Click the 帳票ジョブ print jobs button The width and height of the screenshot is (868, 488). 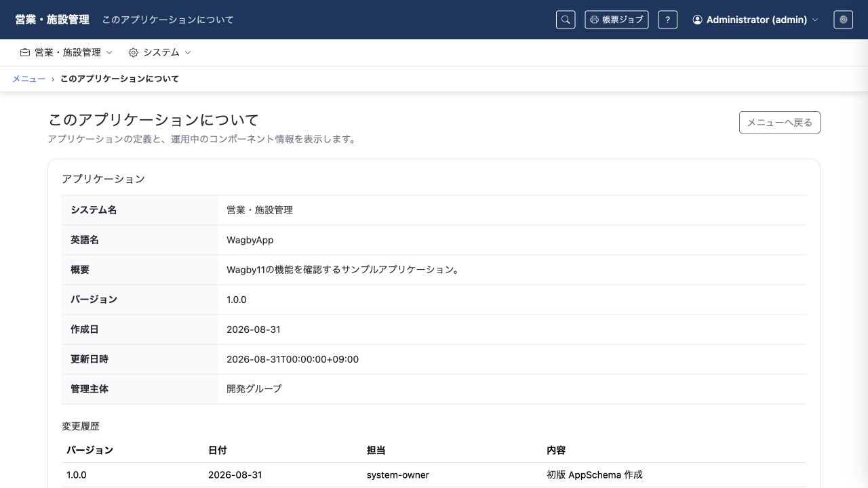tap(616, 20)
